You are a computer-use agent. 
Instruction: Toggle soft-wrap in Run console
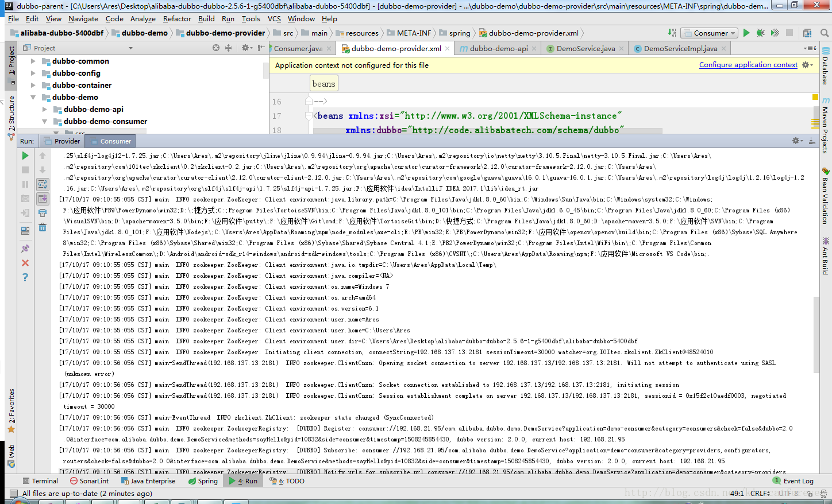point(43,184)
